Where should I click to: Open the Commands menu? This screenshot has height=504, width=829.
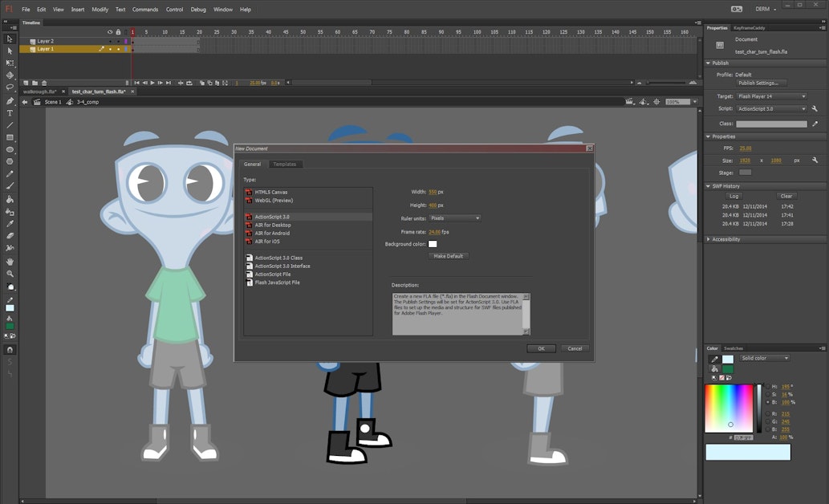pyautogui.click(x=145, y=10)
